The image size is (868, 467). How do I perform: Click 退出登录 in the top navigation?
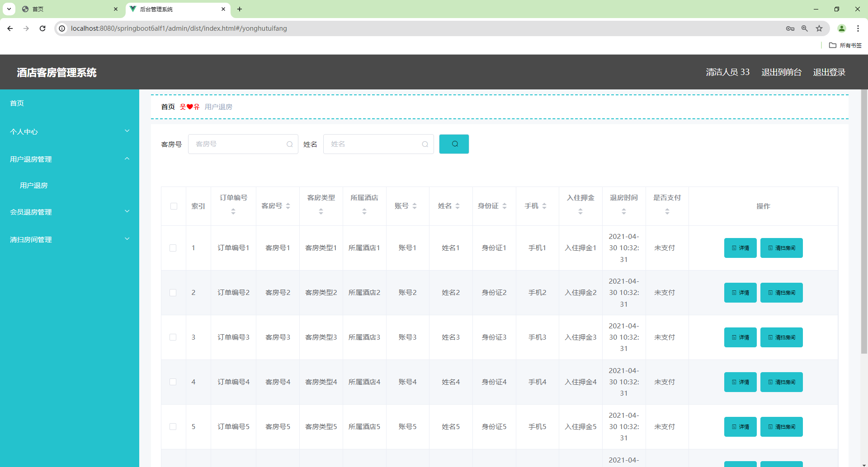[829, 72]
